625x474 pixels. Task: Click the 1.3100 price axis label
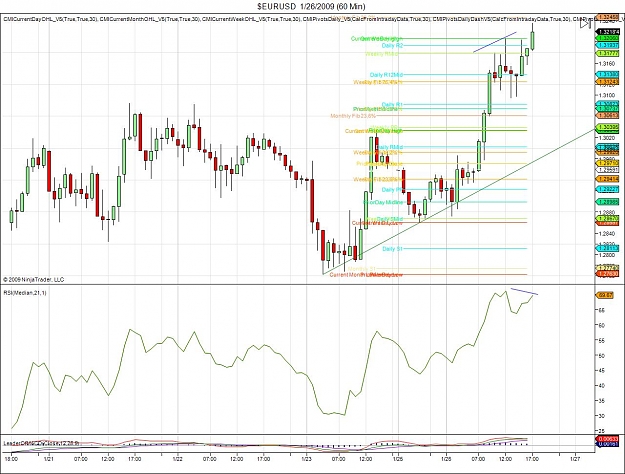607,95
